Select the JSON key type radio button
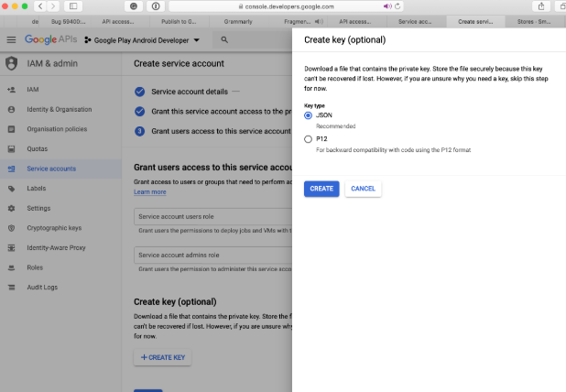 [x=308, y=115]
